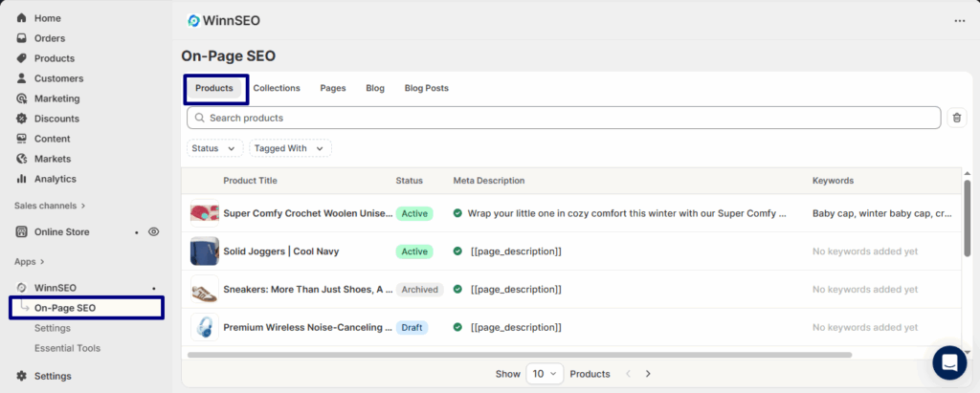Click the green check for Super Comfy row
The height and width of the screenshot is (393, 980).
click(x=457, y=213)
